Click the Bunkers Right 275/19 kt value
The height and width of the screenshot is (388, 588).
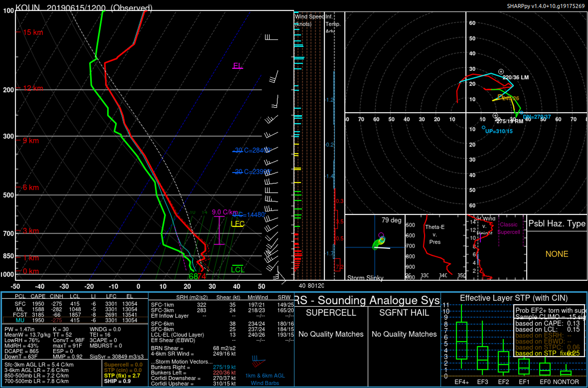pos(224,367)
